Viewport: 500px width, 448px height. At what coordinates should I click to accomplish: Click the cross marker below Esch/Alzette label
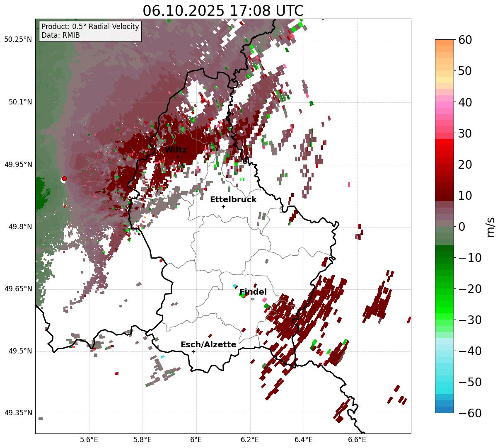(193, 351)
